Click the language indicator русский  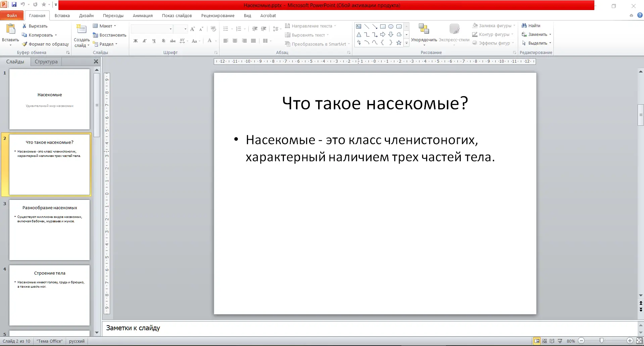[x=77, y=341]
